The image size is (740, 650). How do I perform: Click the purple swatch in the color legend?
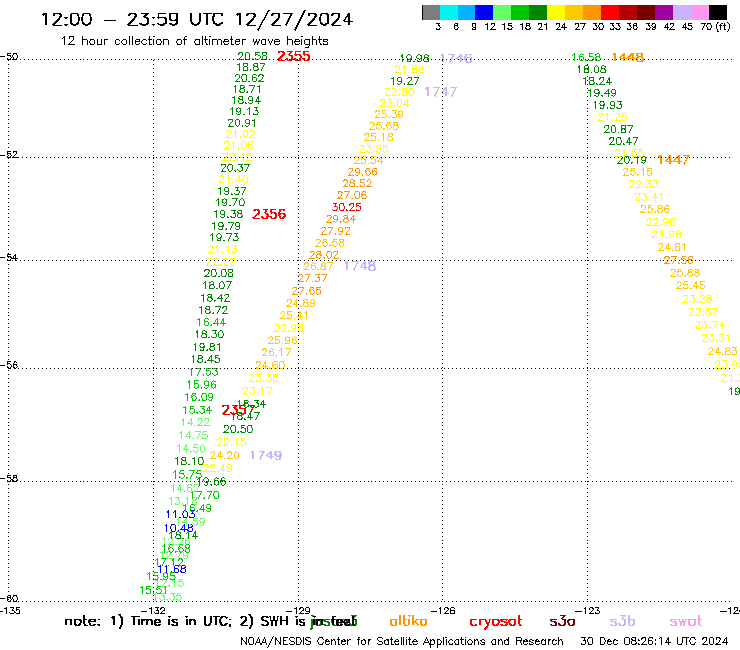coord(664,12)
